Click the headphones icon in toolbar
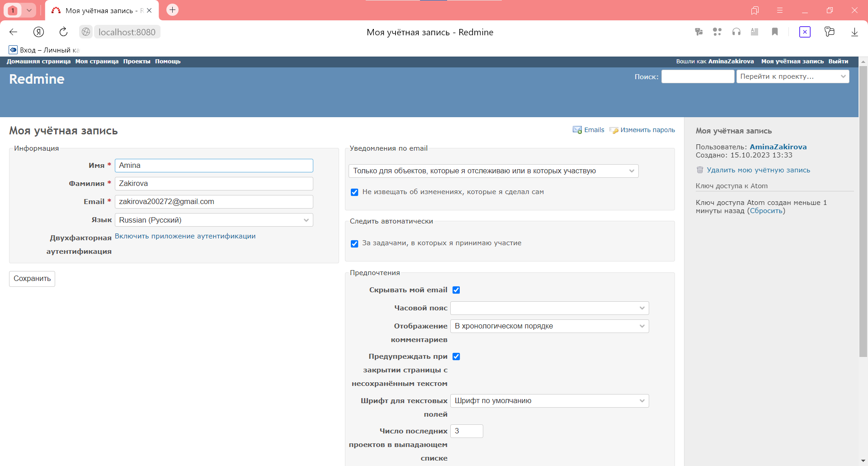The width and height of the screenshot is (868, 466). 736,32
